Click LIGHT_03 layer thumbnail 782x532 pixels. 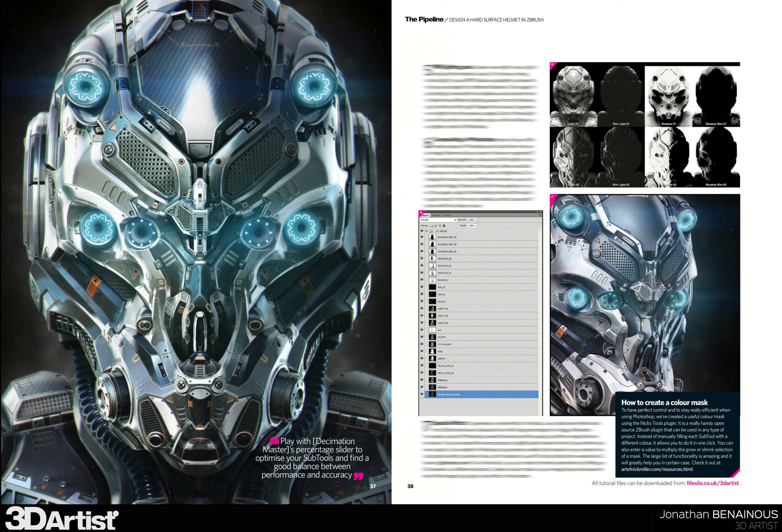click(x=433, y=309)
